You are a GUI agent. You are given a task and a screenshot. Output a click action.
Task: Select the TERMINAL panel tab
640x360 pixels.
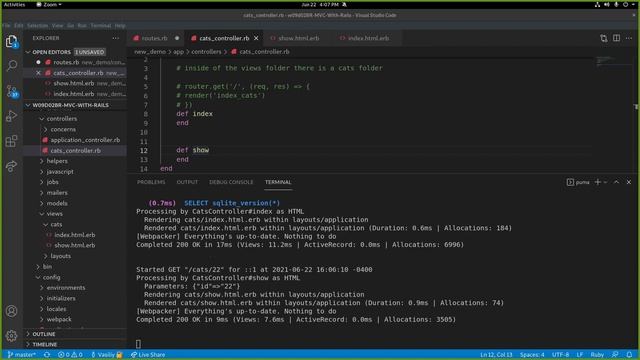coord(278,182)
